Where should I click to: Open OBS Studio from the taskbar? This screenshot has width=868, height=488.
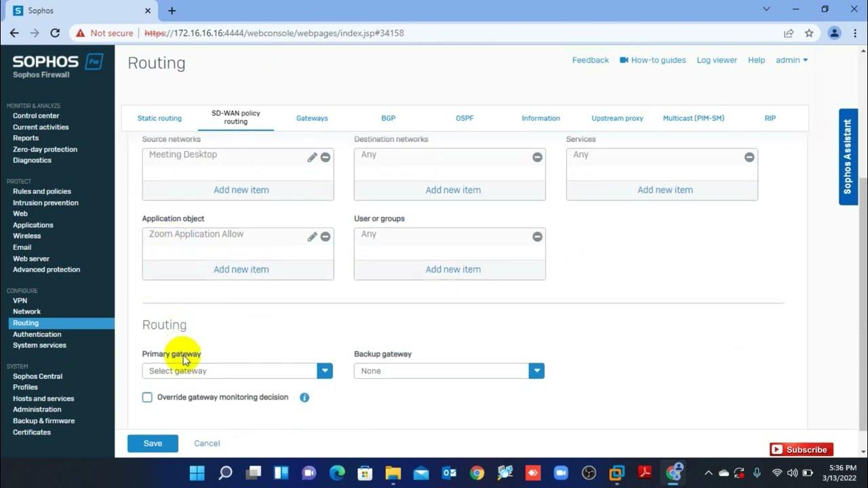[x=589, y=472]
